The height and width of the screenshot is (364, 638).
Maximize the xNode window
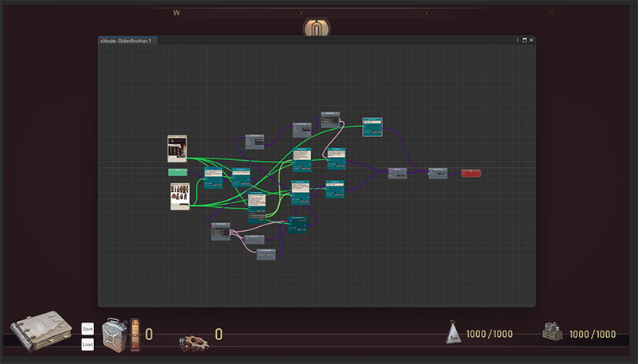[x=525, y=40]
